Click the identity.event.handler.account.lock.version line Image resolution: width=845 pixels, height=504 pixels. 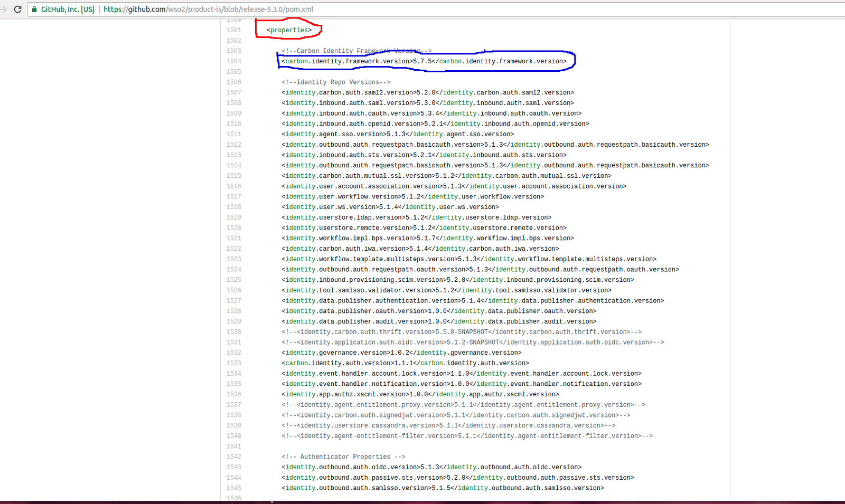[462, 374]
